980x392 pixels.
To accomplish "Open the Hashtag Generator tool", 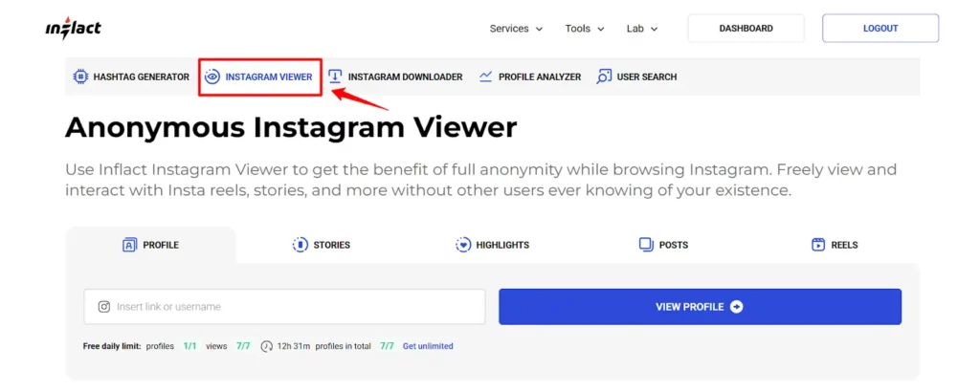I will [x=131, y=76].
